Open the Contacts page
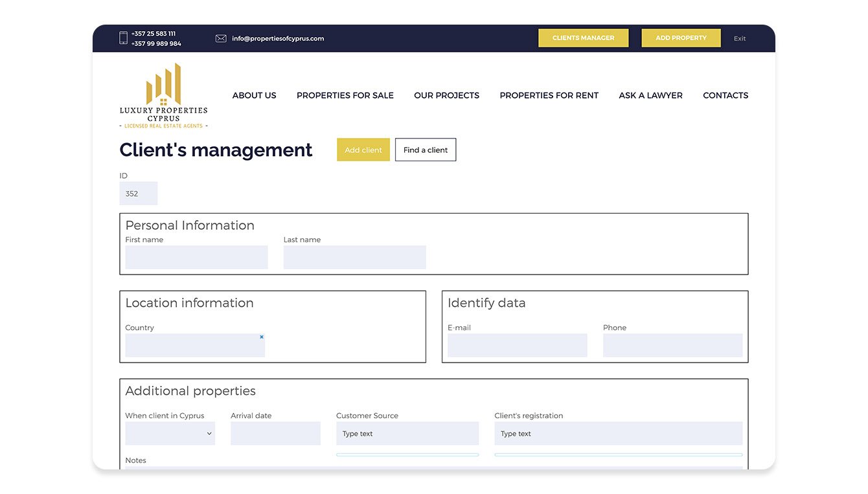 coord(725,95)
